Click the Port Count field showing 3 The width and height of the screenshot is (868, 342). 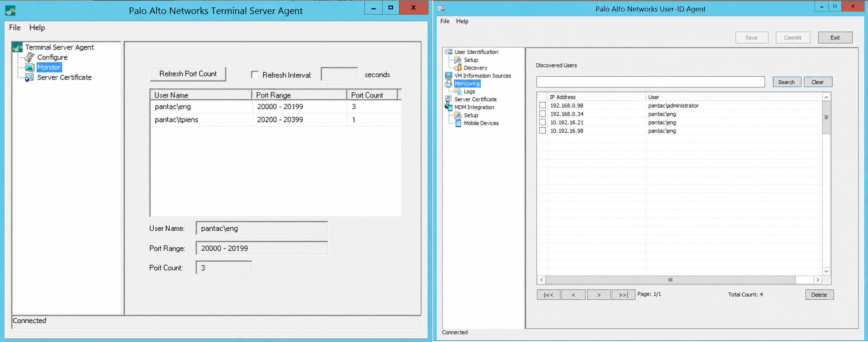coord(224,267)
